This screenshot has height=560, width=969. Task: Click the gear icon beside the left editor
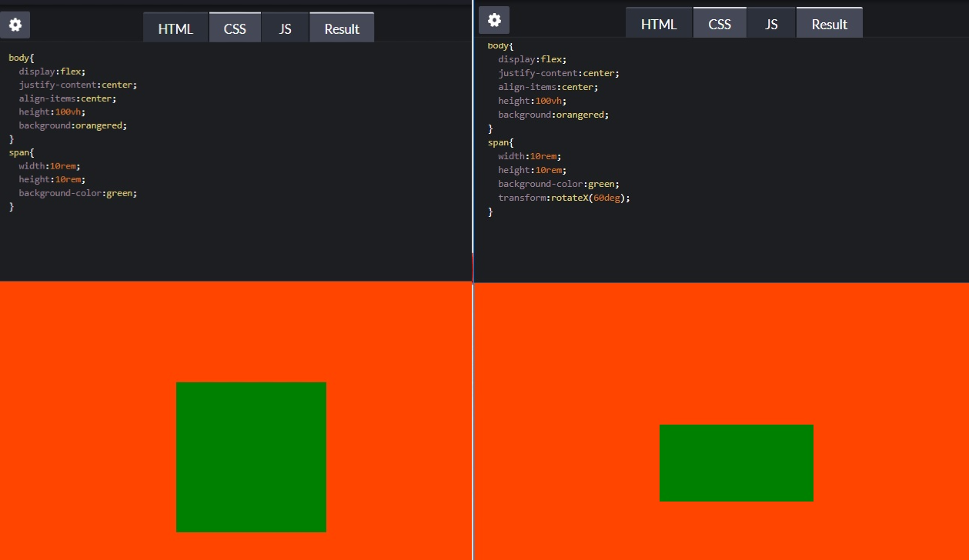(x=15, y=25)
